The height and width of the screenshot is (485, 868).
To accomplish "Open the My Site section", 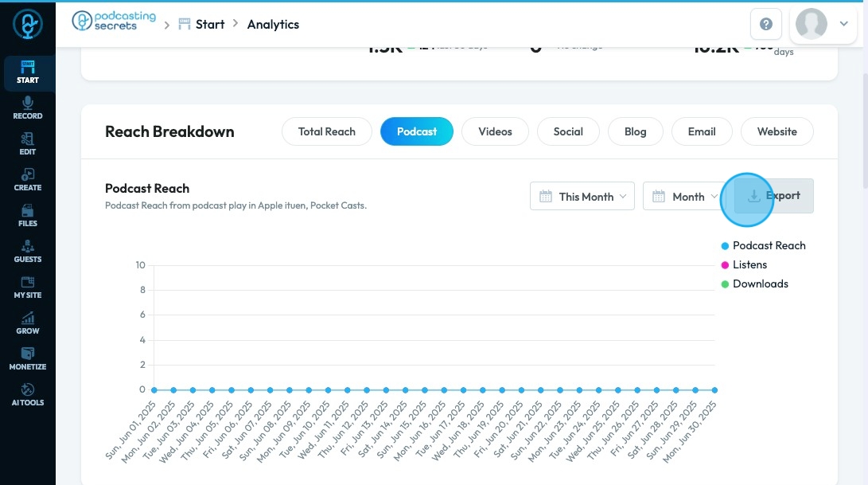I will [28, 287].
